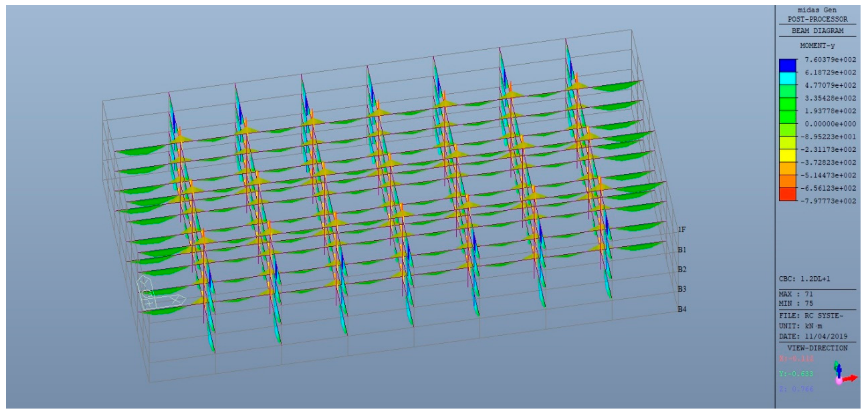Viewport: 868px width, 414px height.
Task: Click the red legend color block
Action: [788, 194]
